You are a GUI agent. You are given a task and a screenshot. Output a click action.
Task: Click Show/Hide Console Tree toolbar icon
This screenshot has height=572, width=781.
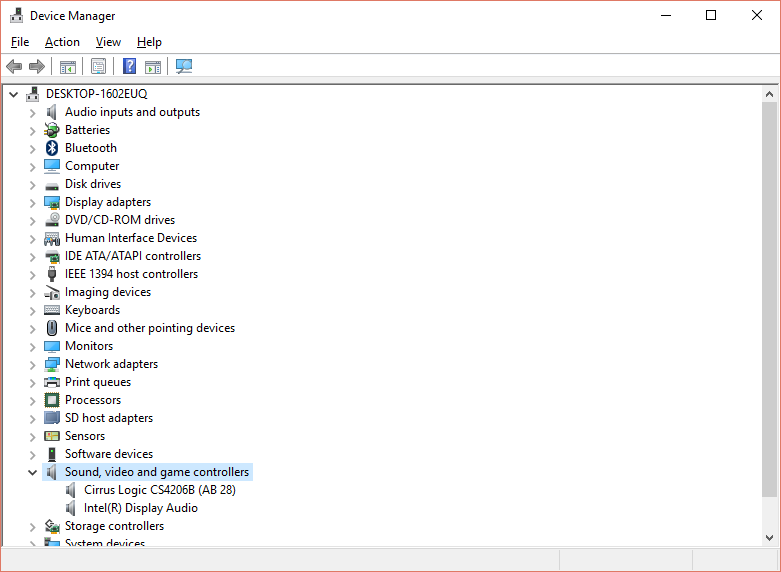[68, 66]
